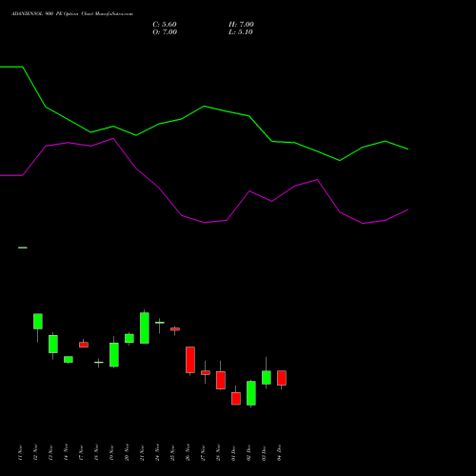Click the 19 Nov date label
The image size is (476, 476).
coord(112,453)
